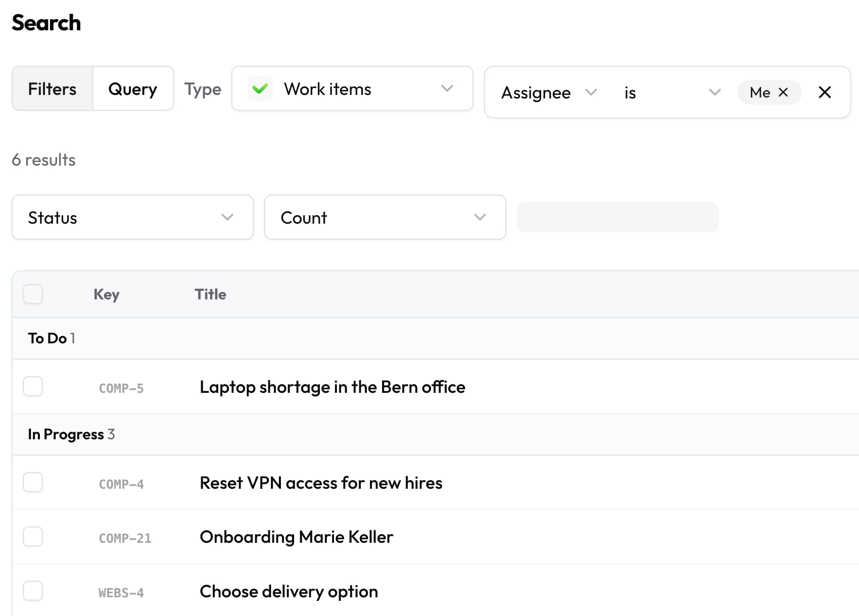Viewport: 859px width, 616px height.
Task: Click the Key column header
Action: [x=107, y=294]
